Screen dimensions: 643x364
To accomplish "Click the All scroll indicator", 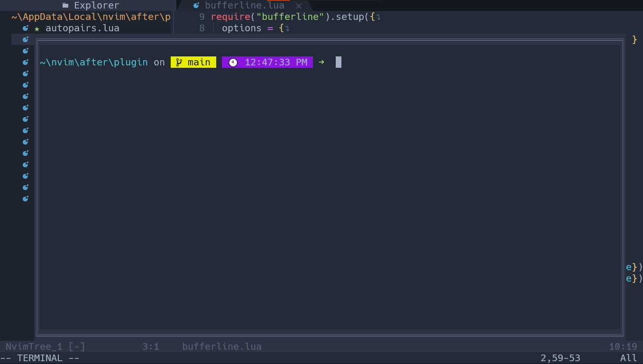I will tap(629, 358).
